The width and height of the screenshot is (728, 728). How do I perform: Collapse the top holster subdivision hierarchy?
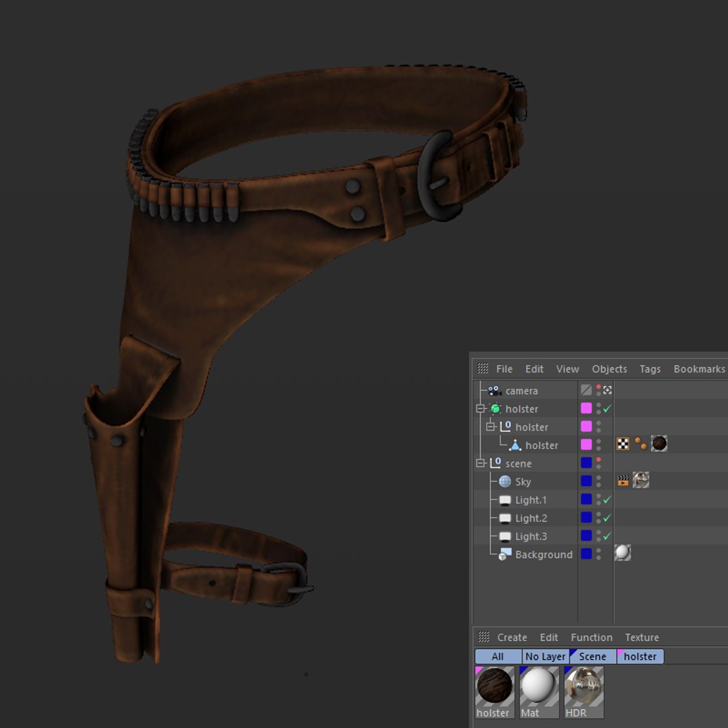point(481,408)
